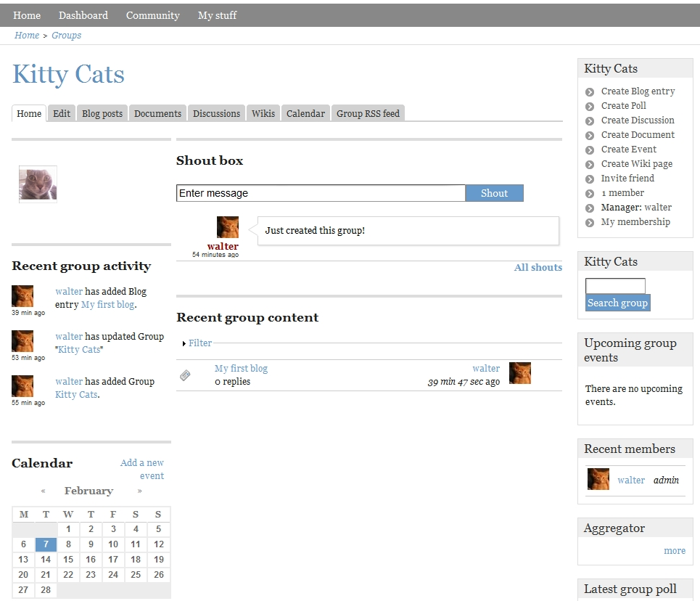Open Kitty Cats group profile picture
Screen dimensions: 700x601
click(x=38, y=184)
